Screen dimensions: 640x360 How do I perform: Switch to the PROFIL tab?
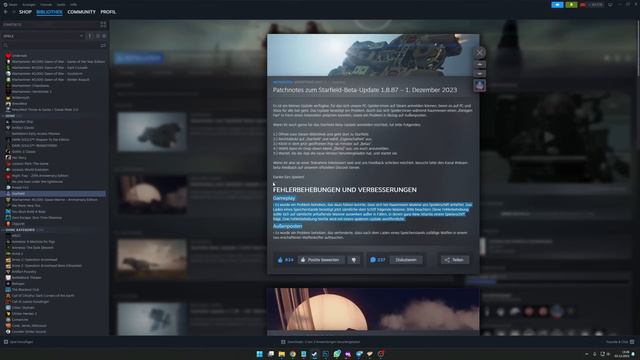pos(108,12)
